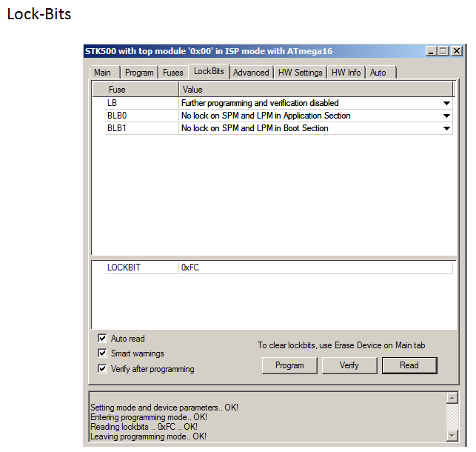Screen dimensions: 476x452
Task: Click the log scrollbar up arrow
Action: pyautogui.click(x=452, y=398)
